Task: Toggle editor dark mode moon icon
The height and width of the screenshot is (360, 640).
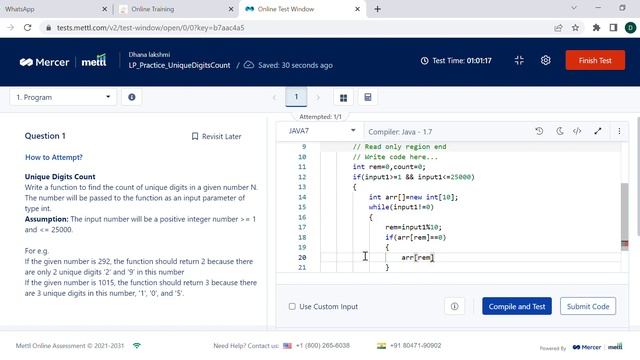Action: 560,131
